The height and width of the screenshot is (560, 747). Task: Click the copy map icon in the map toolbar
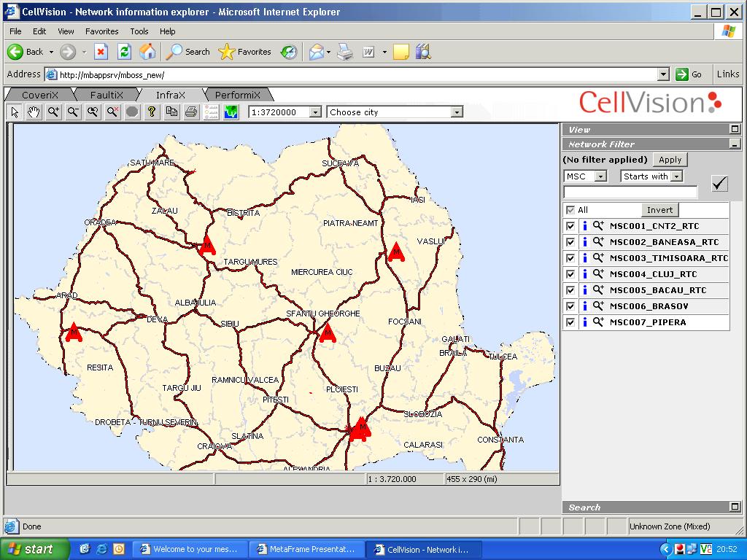coord(171,112)
